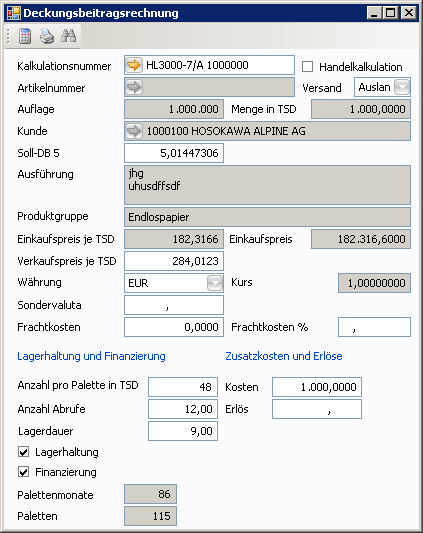Image resolution: width=423 pixels, height=533 pixels.
Task: Click the calculator icon in toolbar
Action: [x=25, y=36]
